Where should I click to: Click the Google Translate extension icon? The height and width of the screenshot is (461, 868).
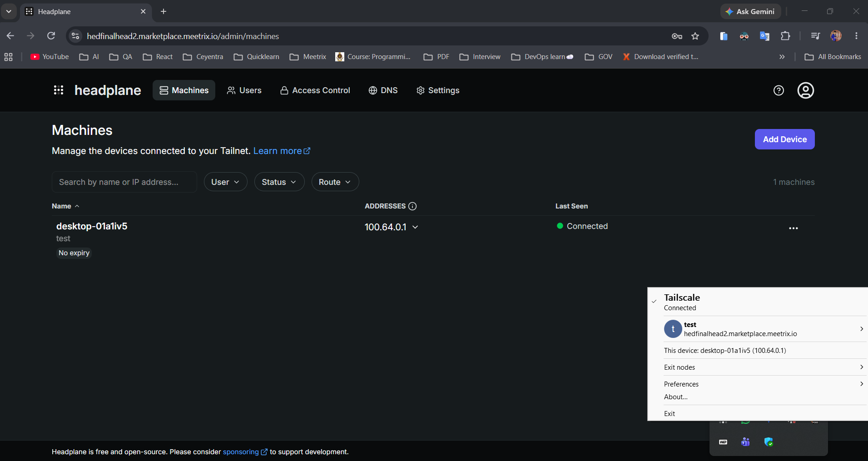click(x=764, y=36)
